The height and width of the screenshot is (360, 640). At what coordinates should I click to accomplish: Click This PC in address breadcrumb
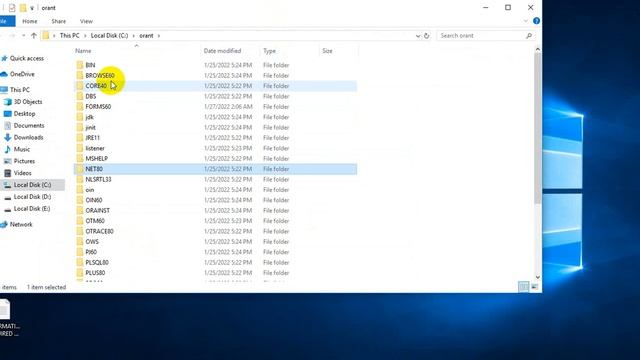[69, 36]
